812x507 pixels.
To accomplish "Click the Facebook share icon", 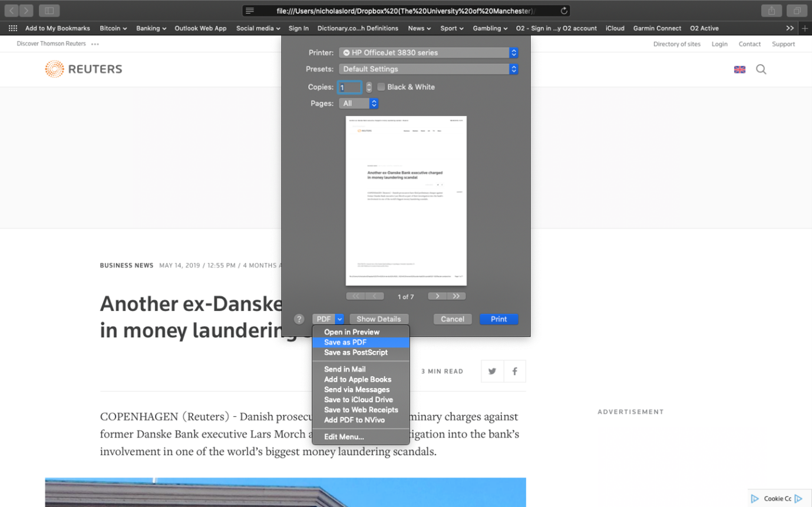I will click(x=514, y=372).
